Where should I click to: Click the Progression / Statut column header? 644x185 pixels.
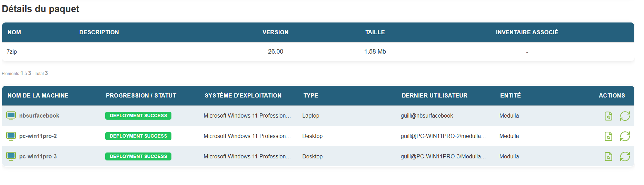[141, 96]
